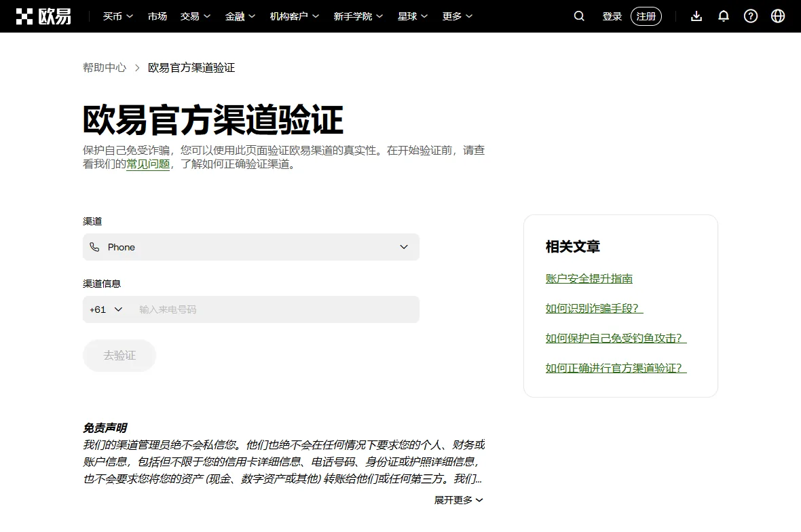Open 如何保护自己免受钓鱼攻击? article
Image resolution: width=801 pixels, height=532 pixels.
pos(616,338)
